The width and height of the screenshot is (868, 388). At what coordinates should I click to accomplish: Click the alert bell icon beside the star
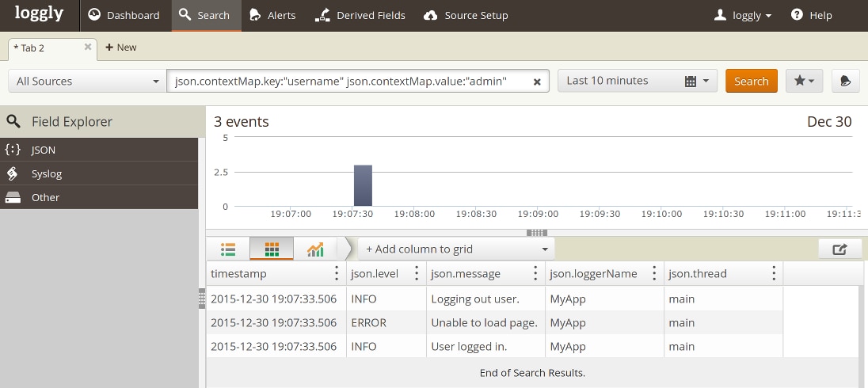tap(846, 81)
